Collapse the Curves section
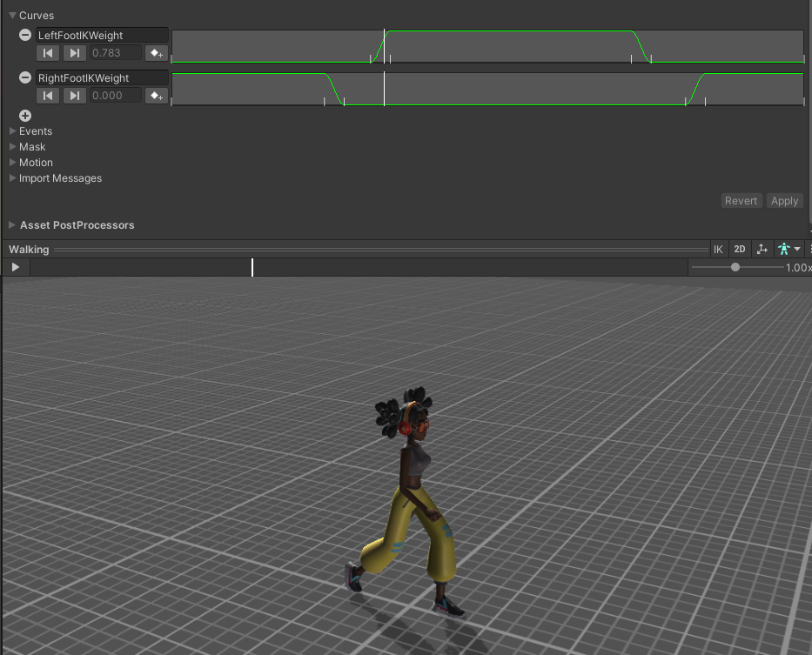The width and height of the screenshot is (812, 655). tap(11, 15)
